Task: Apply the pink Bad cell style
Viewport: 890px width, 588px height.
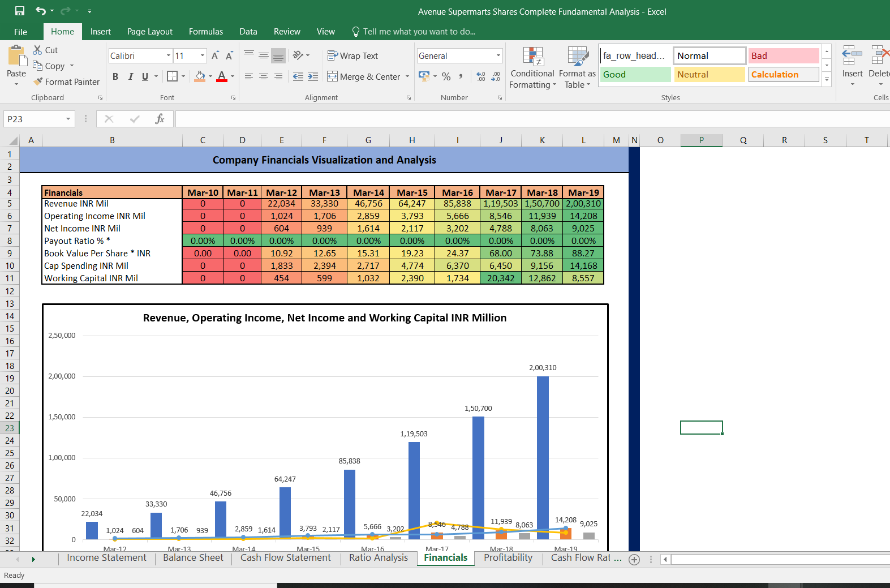Action: click(x=784, y=55)
